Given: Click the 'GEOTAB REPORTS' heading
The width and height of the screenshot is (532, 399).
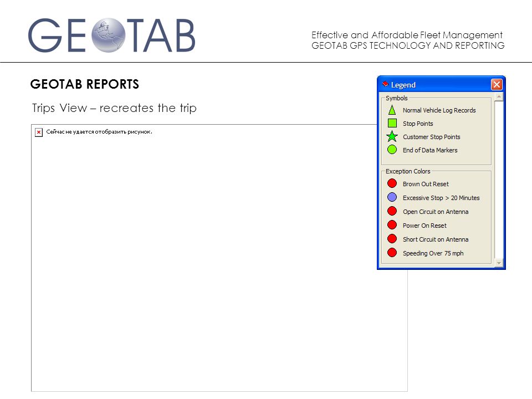Looking at the screenshot, I should point(84,84).
